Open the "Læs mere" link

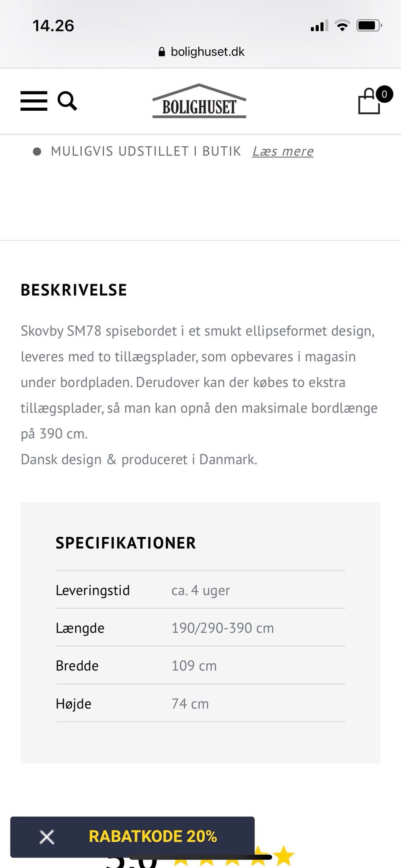click(x=283, y=151)
